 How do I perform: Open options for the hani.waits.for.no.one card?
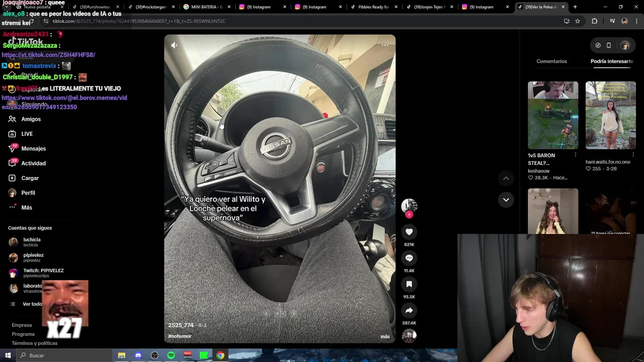[633, 155]
